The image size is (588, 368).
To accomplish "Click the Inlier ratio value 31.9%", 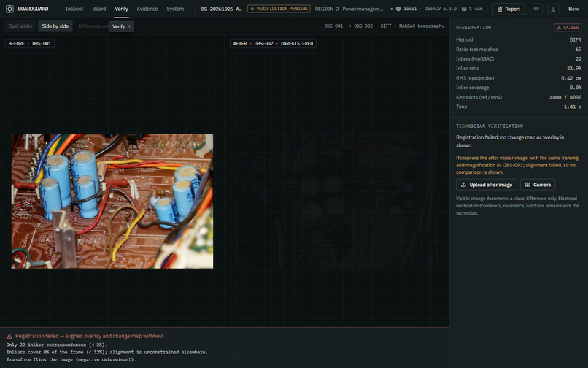I will click(573, 69).
